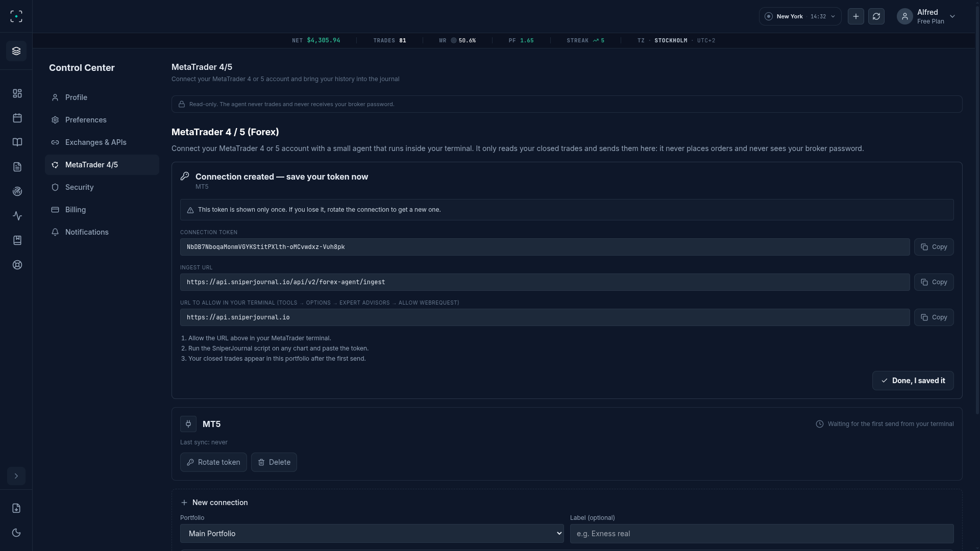This screenshot has width=980, height=551.
Task: Delete the MT5 connection
Action: (x=274, y=462)
